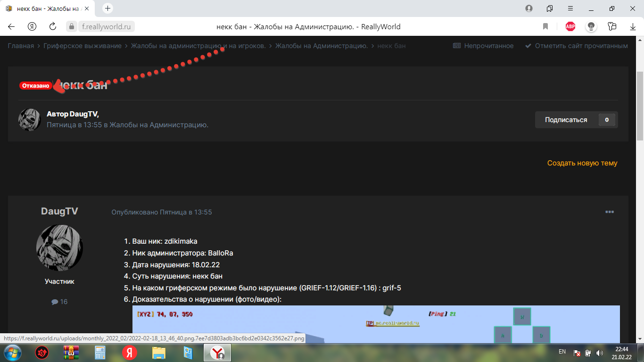
Task: Open the Yandex home page icon
Action: [x=32, y=27]
